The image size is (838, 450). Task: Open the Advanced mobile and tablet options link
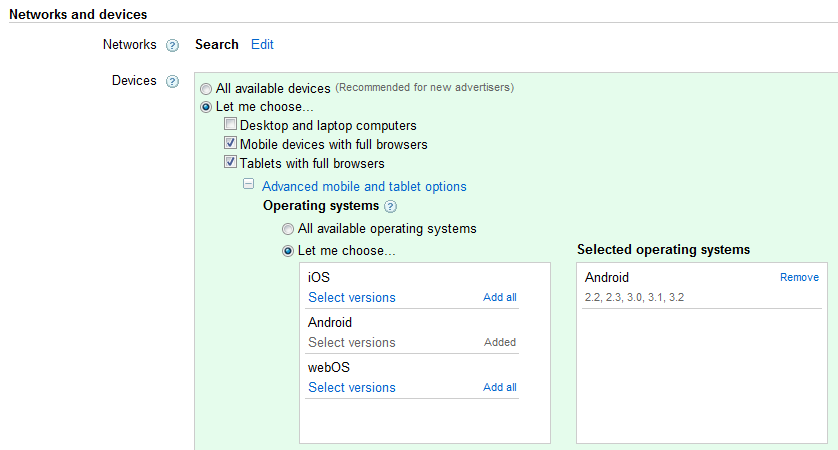click(x=364, y=186)
